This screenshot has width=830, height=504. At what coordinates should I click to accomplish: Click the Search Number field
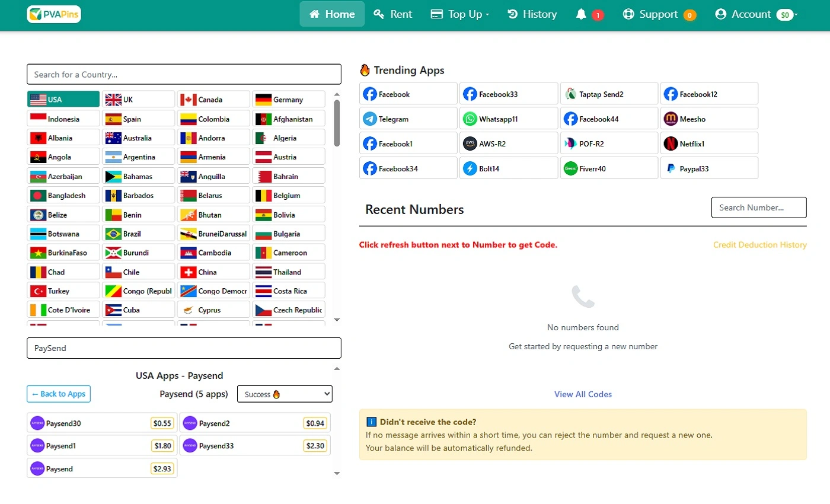coord(759,208)
